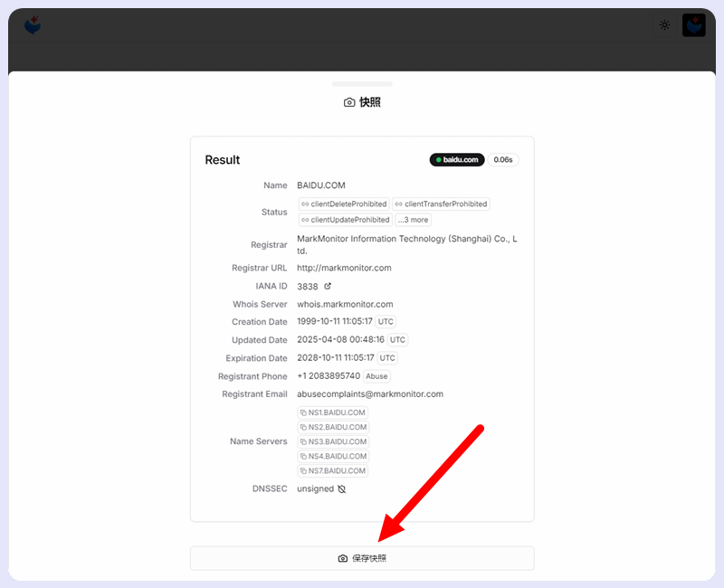724x588 pixels.
Task: Click the whois.markmonitor.com server value
Action: coord(345,304)
